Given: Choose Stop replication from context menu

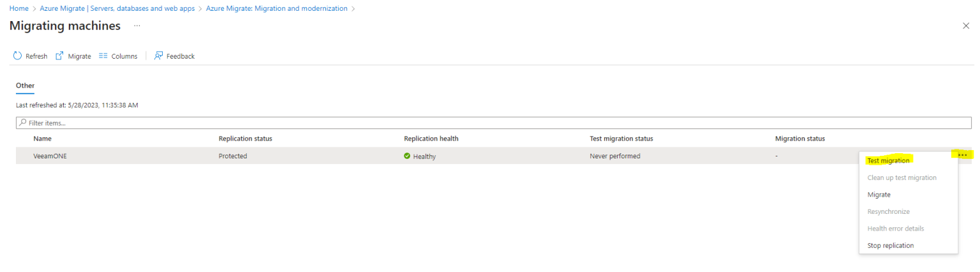Looking at the screenshot, I should pyautogui.click(x=891, y=246).
